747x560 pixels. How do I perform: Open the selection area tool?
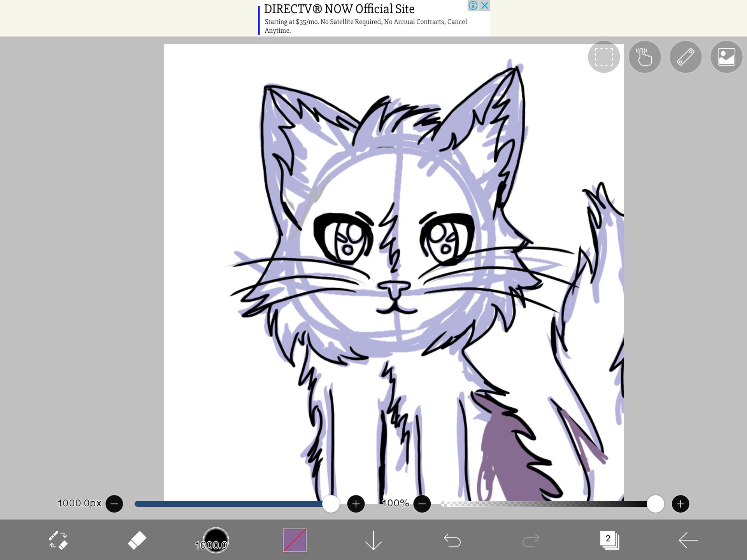point(604,57)
